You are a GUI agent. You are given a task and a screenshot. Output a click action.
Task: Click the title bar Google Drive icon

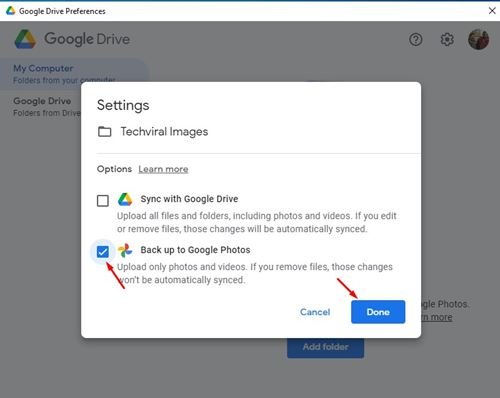click(11, 11)
